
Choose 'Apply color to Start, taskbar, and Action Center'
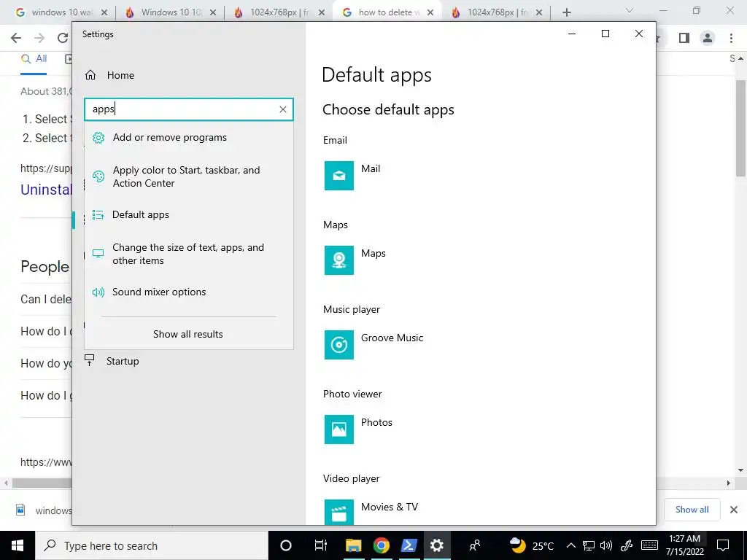pyautogui.click(x=189, y=176)
